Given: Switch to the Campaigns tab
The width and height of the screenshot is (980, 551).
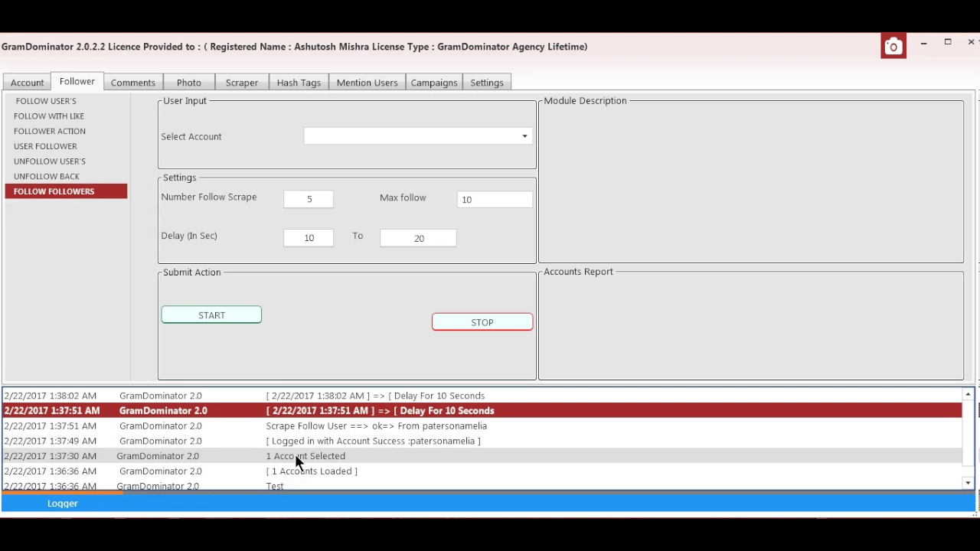Looking at the screenshot, I should click(x=434, y=83).
